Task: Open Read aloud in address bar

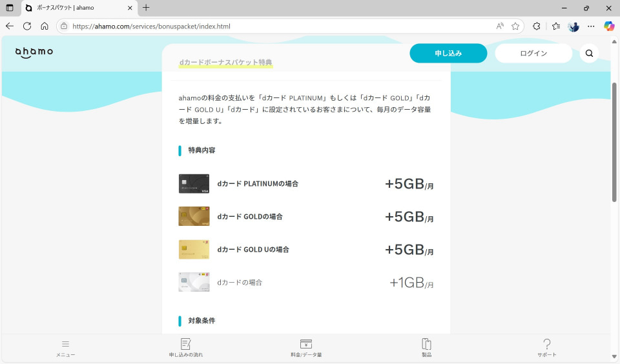Action: tap(500, 26)
